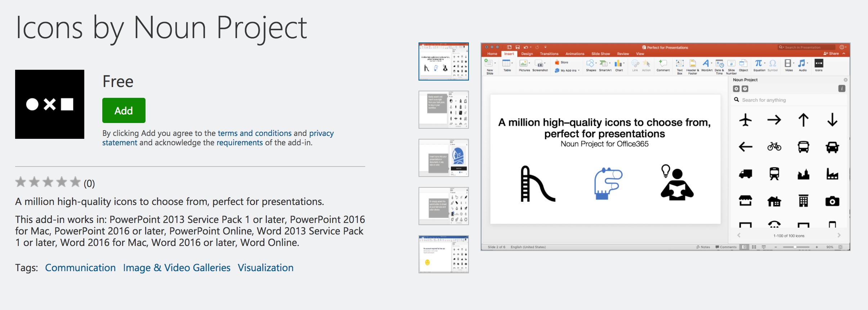The image size is (868, 310).
Task: Toggle the Notes pane in the status bar
Action: [x=703, y=247]
